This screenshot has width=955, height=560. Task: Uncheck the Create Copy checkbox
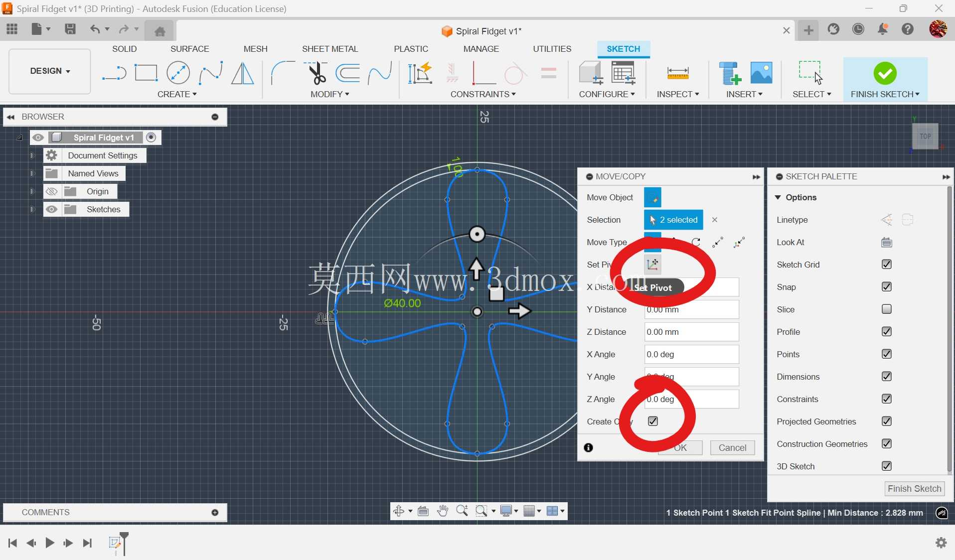(653, 421)
